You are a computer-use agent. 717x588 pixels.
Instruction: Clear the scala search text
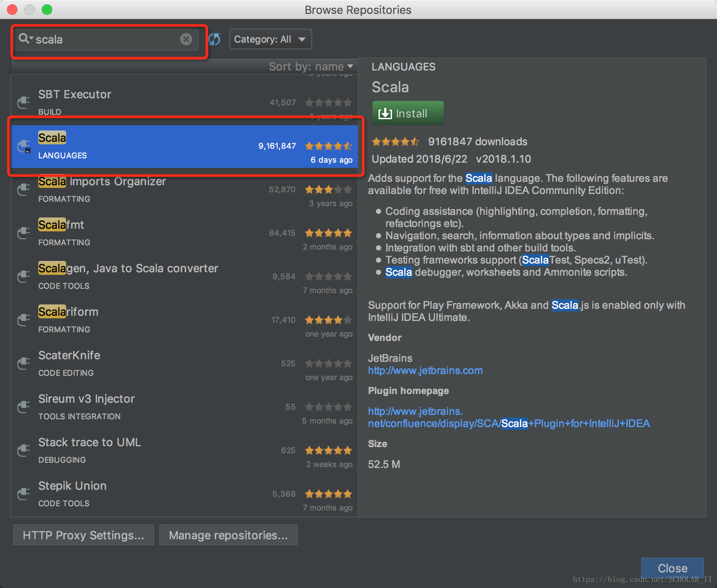[186, 39]
